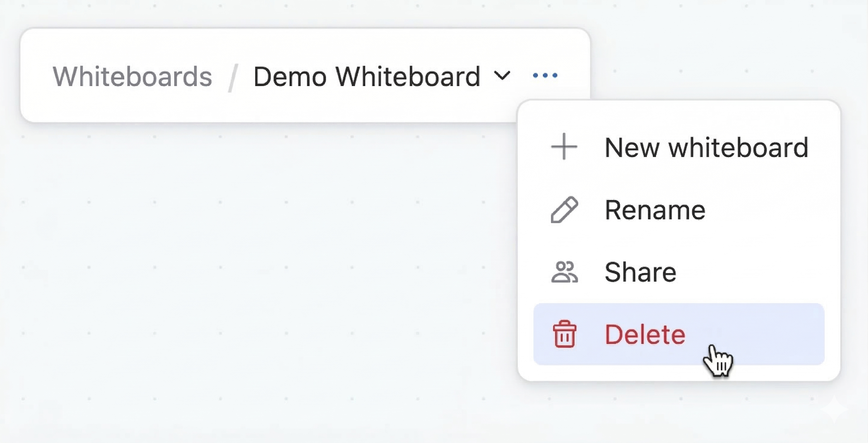Expand the chevron next to Demo Whiteboard
The width and height of the screenshot is (868, 443).
click(502, 76)
